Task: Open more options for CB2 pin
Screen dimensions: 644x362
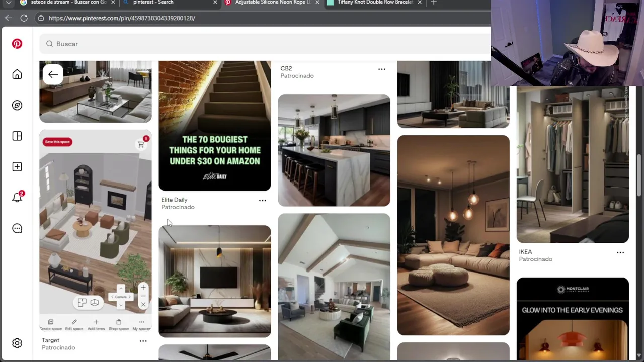Action: click(x=382, y=69)
